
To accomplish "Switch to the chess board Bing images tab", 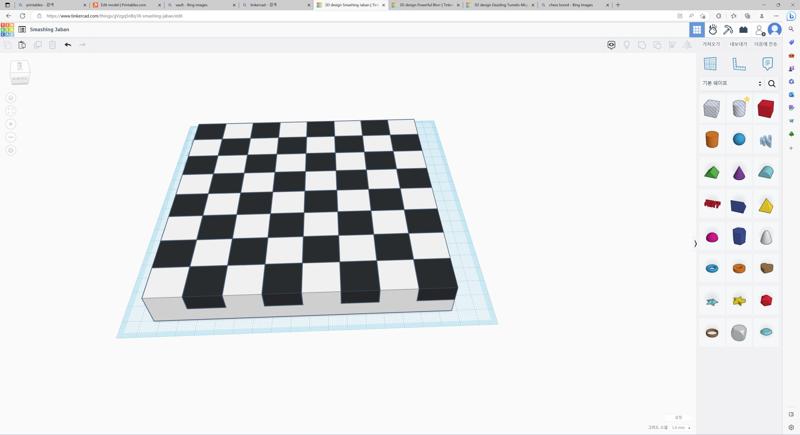I will tap(574, 5).
